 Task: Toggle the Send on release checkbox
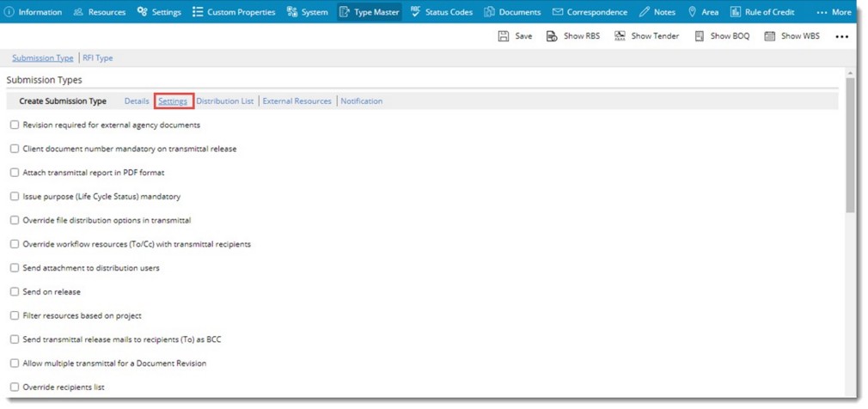click(15, 292)
